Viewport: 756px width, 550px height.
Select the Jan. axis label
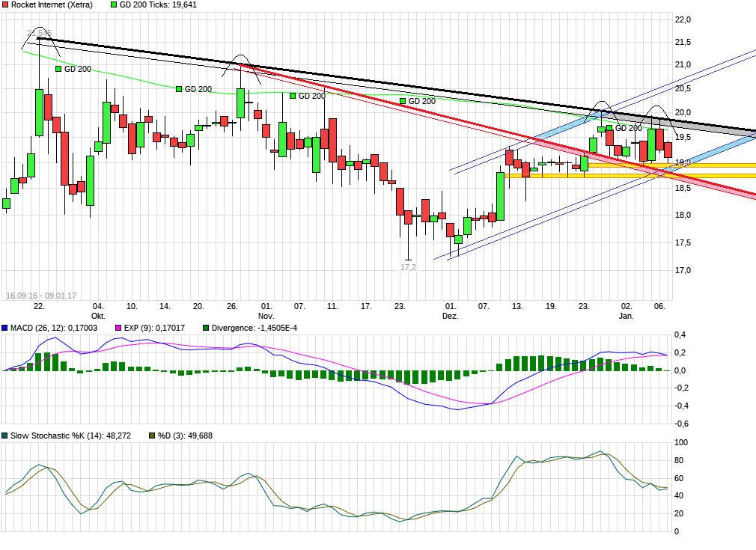point(627,315)
